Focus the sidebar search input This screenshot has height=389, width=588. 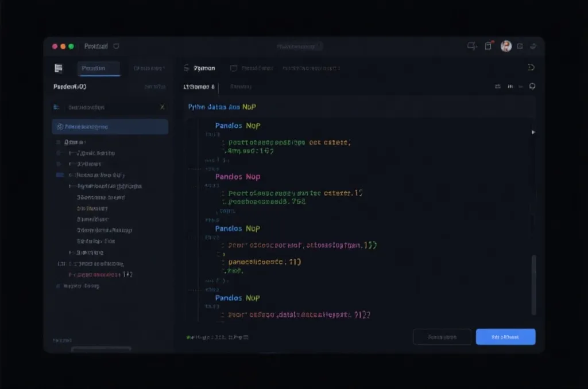pyautogui.click(x=110, y=107)
